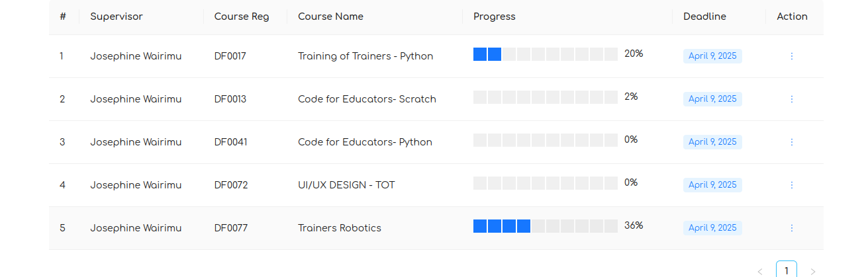This screenshot has width=868, height=277.
Task: Click the 36% progress bar for Trainers Robotics
Action: [545, 226]
